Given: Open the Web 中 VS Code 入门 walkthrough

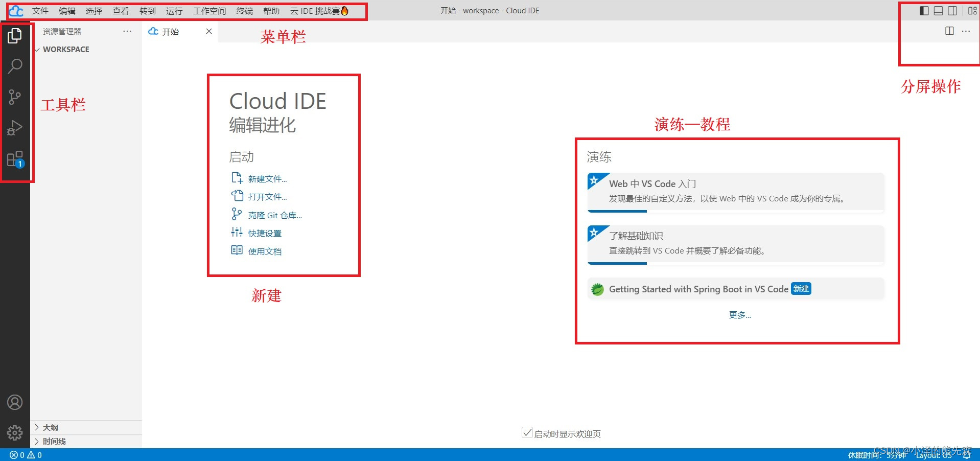Looking at the screenshot, I should coord(736,192).
